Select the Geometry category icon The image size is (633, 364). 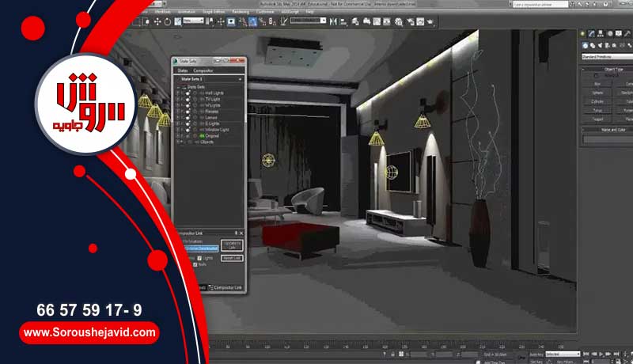point(584,45)
